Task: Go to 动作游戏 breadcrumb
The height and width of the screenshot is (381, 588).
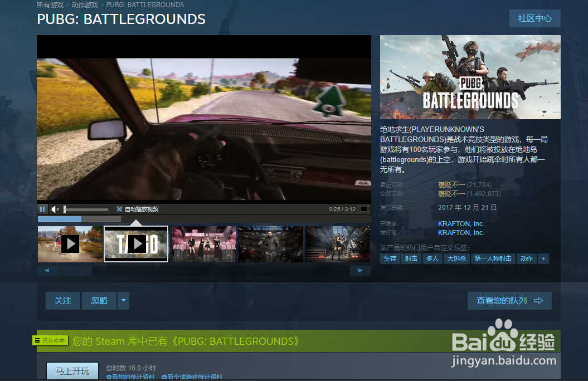Action: click(x=85, y=5)
